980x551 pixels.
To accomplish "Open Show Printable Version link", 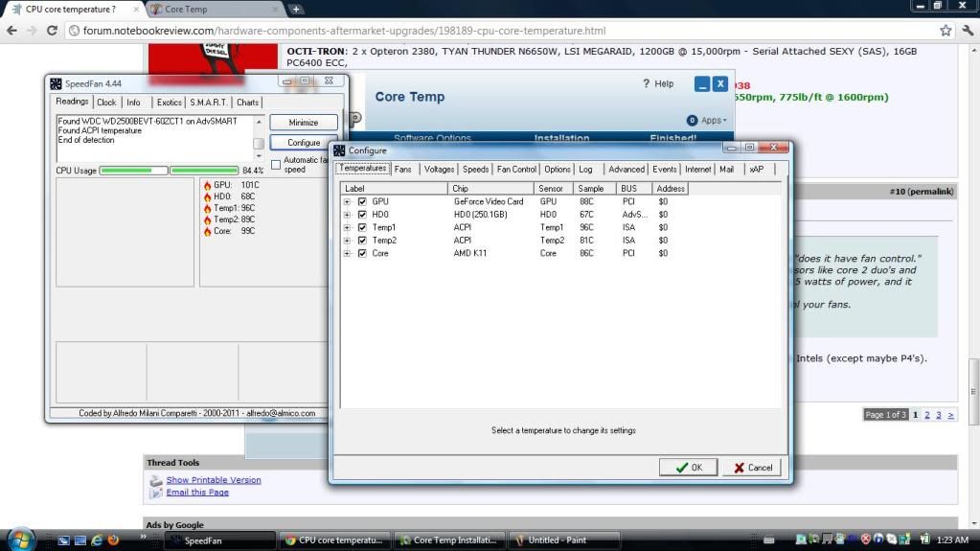I will click(x=213, y=480).
